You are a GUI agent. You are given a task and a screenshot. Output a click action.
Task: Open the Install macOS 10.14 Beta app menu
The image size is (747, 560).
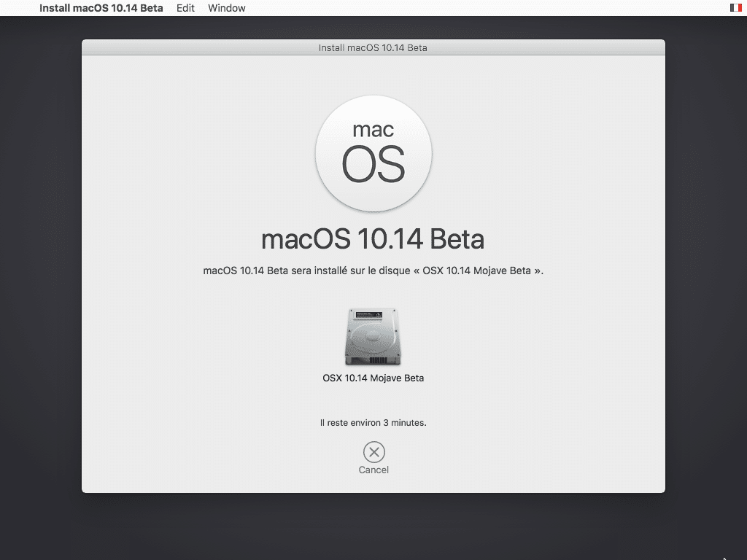101,8
